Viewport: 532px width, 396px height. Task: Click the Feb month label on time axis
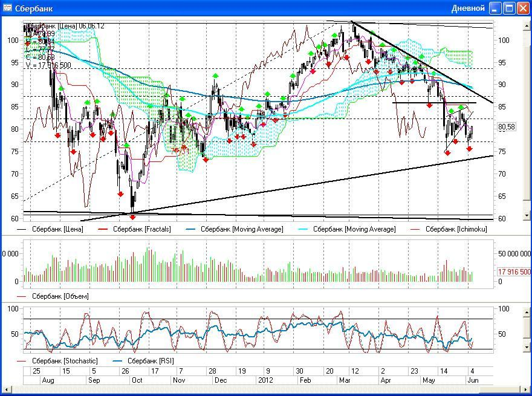(305, 380)
